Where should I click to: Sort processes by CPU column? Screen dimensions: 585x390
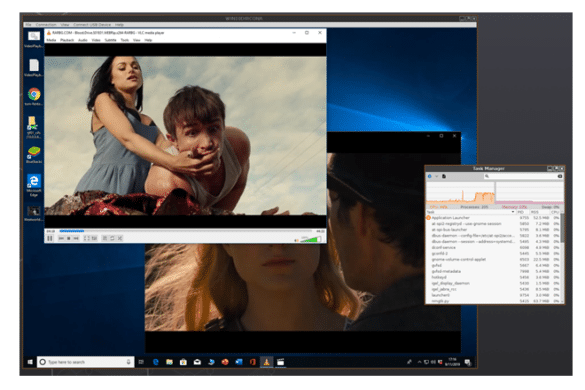[555, 212]
